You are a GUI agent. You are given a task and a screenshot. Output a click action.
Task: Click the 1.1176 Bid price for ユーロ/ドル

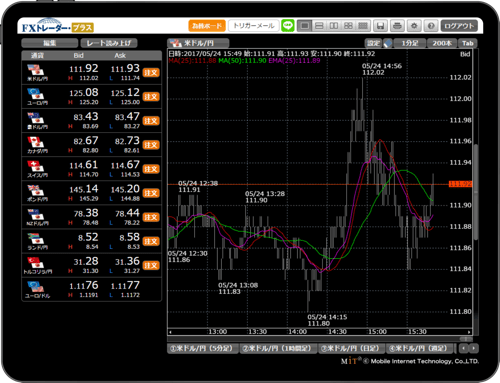point(84,285)
